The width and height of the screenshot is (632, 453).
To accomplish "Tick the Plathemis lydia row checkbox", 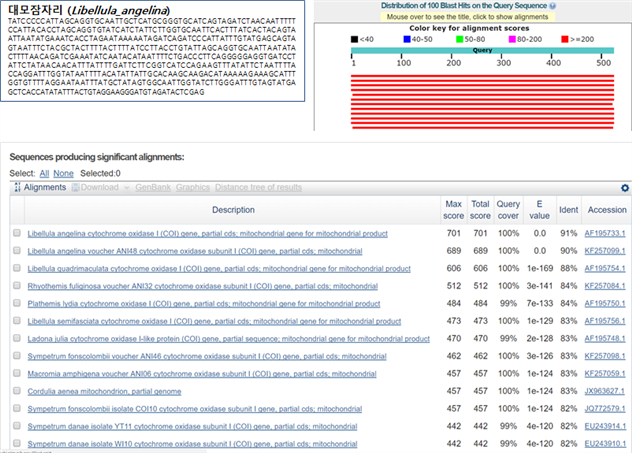I will 17,303.
